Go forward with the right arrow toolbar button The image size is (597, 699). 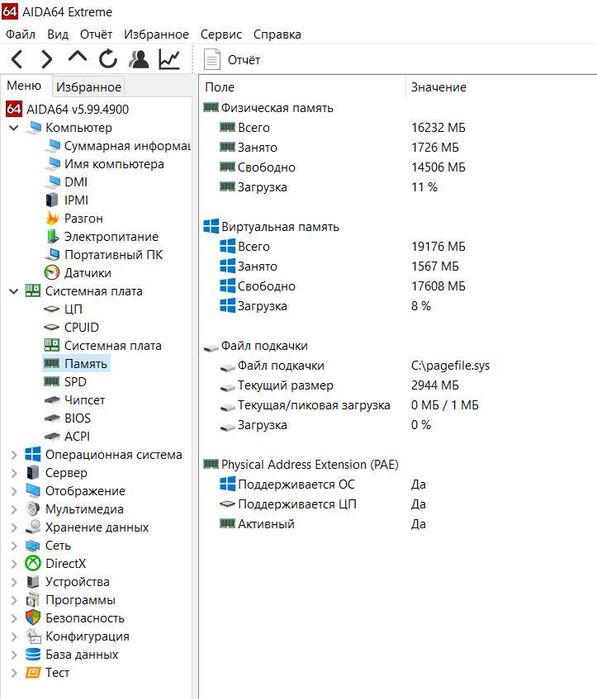[47, 59]
